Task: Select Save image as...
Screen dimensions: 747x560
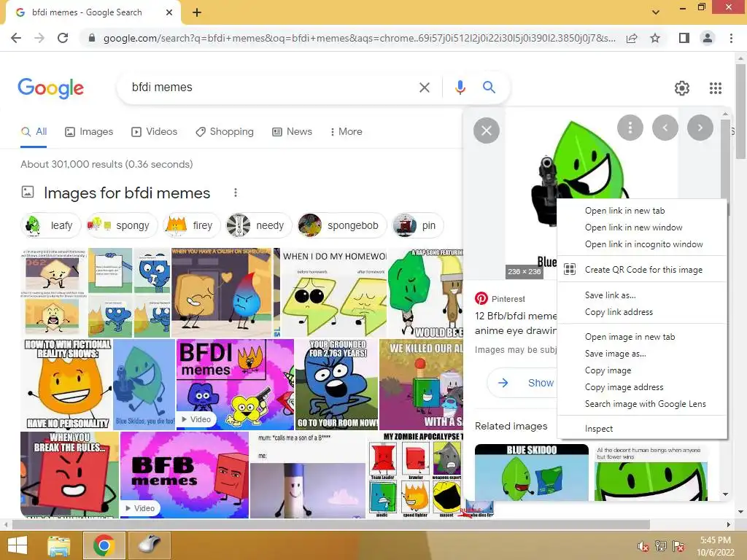Action: pos(642,354)
